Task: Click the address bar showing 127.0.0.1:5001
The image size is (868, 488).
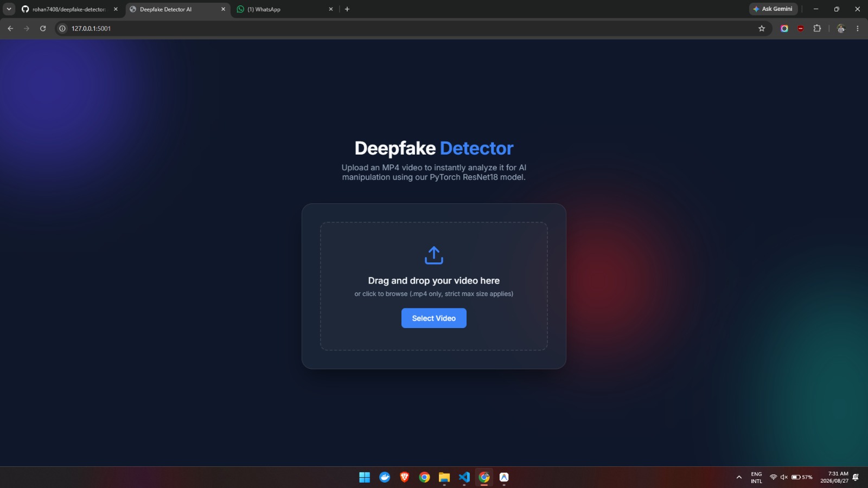Action: click(412, 28)
